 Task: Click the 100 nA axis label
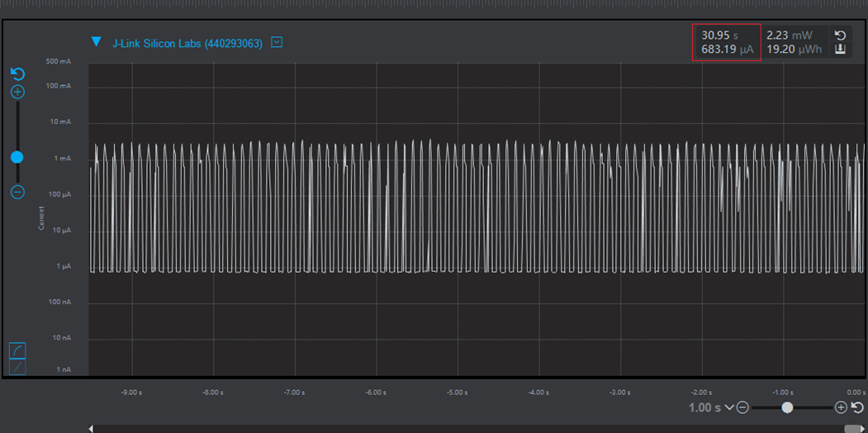click(x=59, y=302)
